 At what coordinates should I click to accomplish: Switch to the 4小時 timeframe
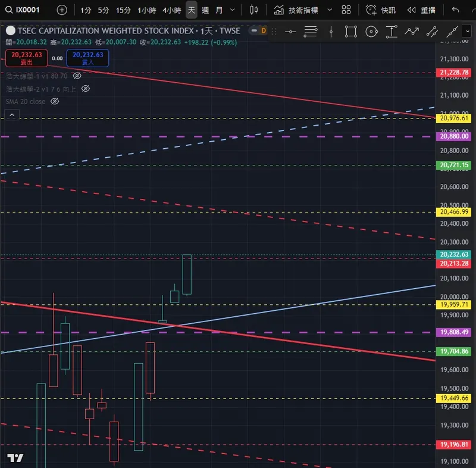click(172, 10)
